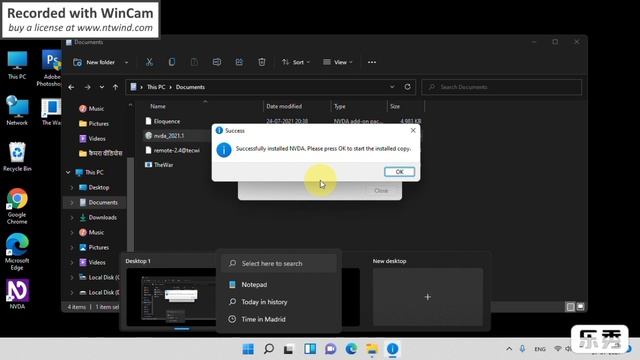Sort by Type column header
The image size is (640, 360).
(x=340, y=106)
